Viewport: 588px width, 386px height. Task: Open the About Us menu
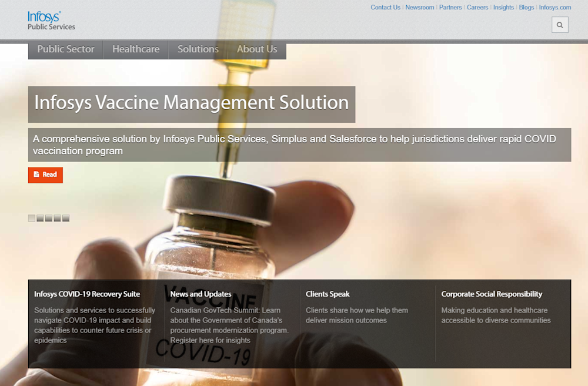coord(257,49)
